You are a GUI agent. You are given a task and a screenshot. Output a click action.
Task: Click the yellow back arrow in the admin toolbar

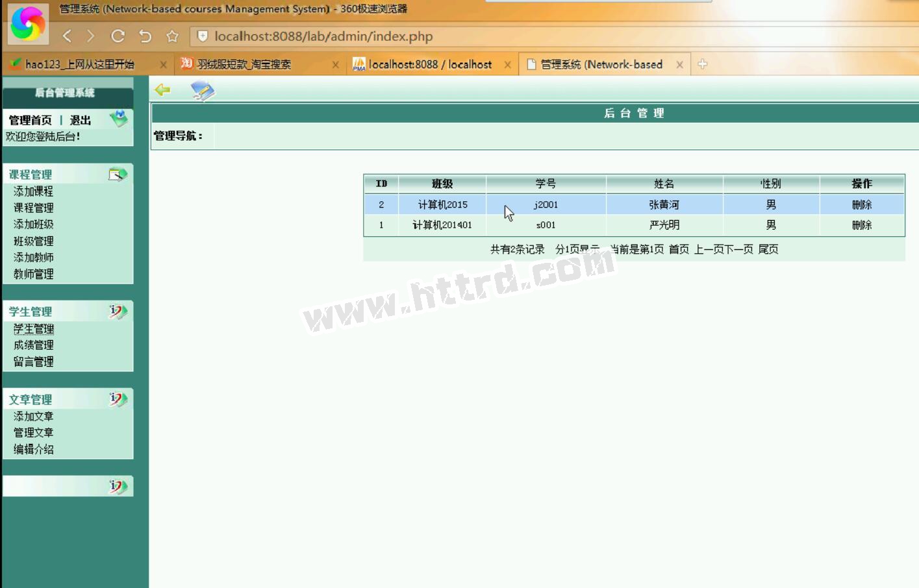click(x=162, y=90)
